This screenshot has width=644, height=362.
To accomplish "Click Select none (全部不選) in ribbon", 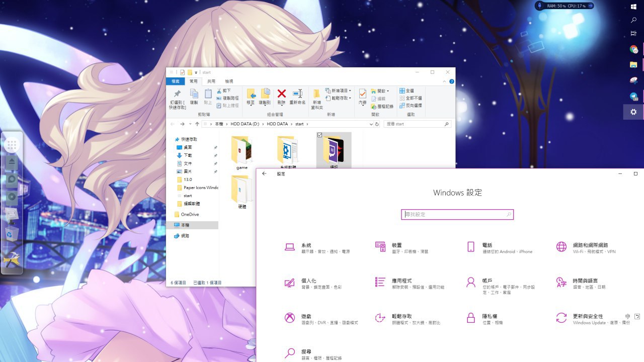I will [411, 98].
